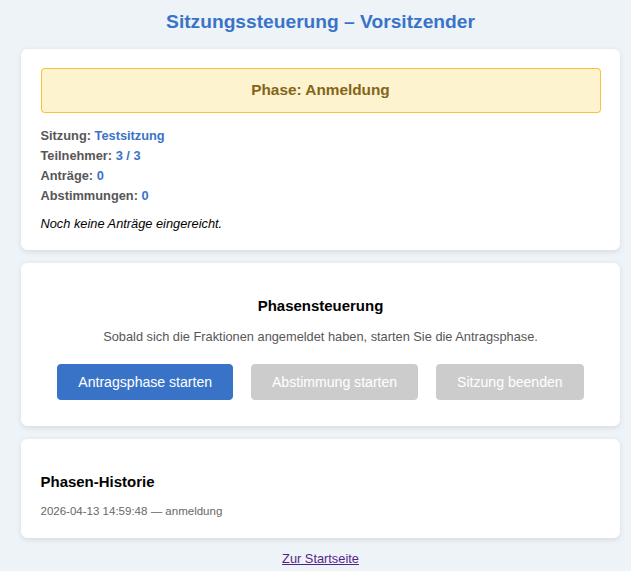Click the Teilnehmer: label
Screen dimensions: 631x571
click(x=75, y=156)
